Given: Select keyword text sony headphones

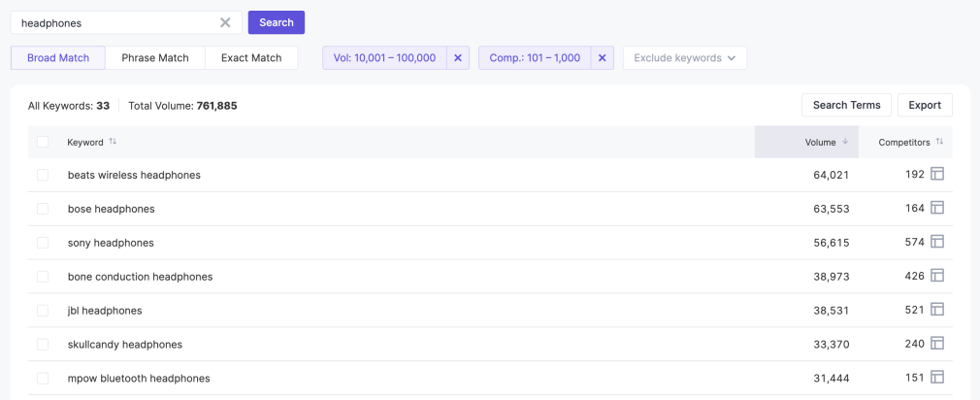Looking at the screenshot, I should pyautogui.click(x=111, y=243).
